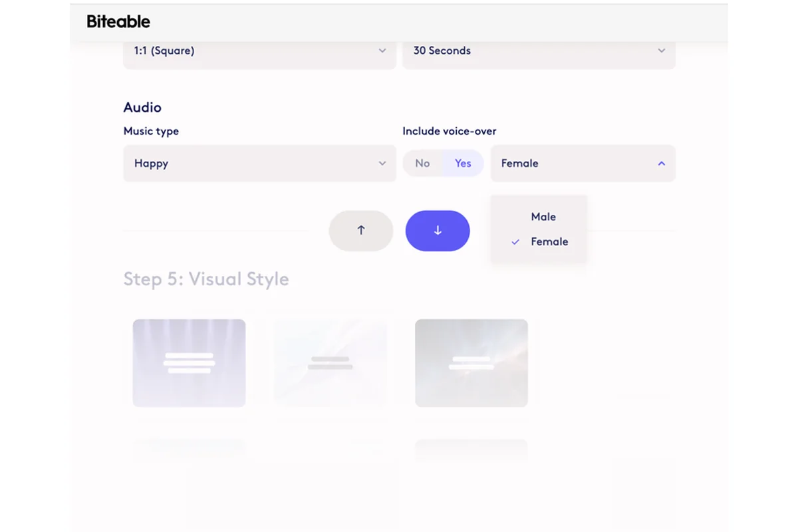Disable voice-over by selecting No
This screenshot has width=798, height=532.
(x=423, y=163)
